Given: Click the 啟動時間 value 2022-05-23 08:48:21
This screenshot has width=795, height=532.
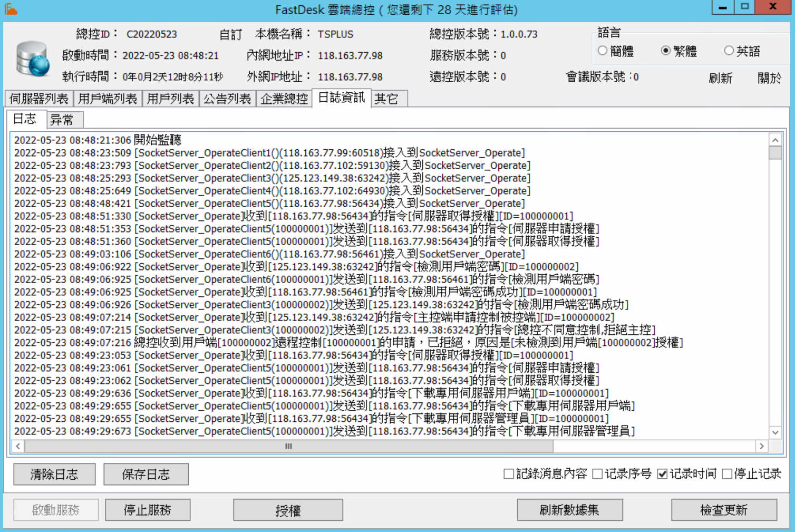Looking at the screenshot, I should (x=170, y=55).
